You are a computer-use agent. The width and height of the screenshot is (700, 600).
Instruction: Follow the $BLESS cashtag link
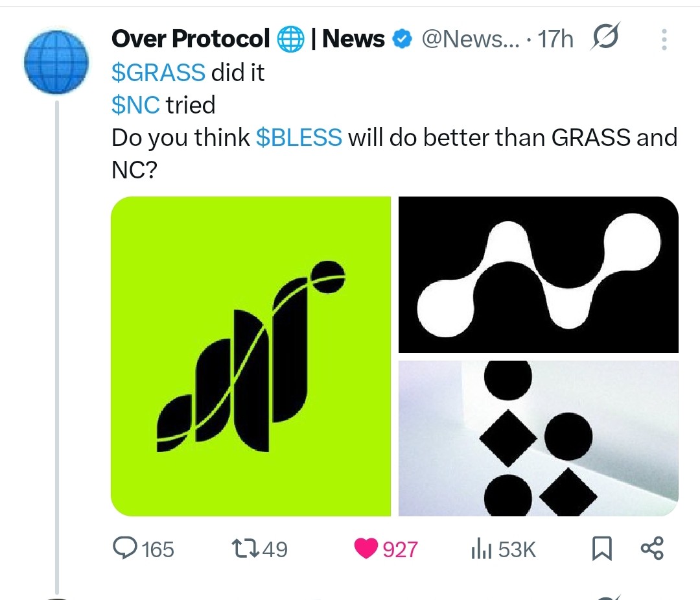pos(299,138)
